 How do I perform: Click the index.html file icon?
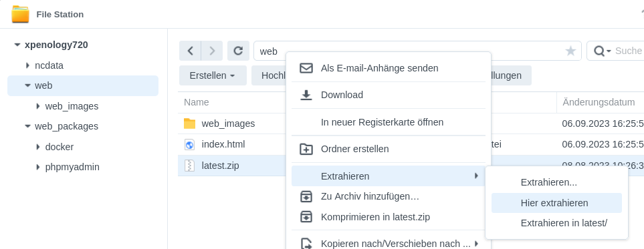coord(189,144)
